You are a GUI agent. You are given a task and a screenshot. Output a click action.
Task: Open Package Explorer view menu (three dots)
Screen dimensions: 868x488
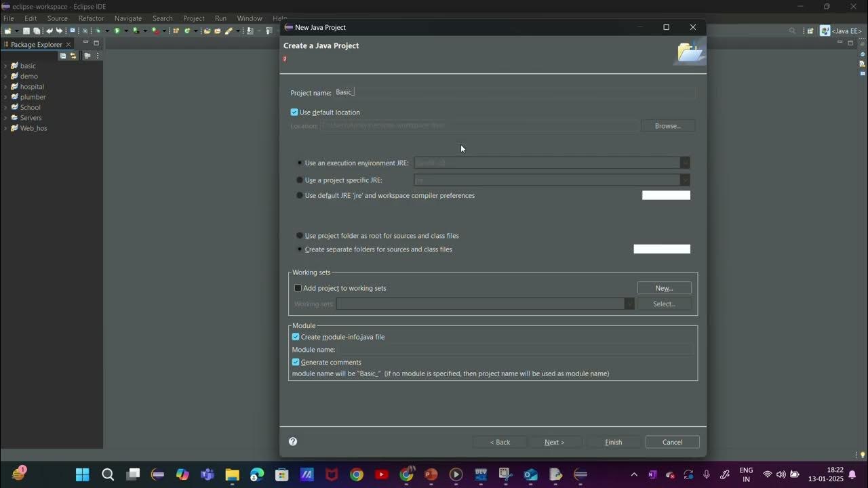98,56
